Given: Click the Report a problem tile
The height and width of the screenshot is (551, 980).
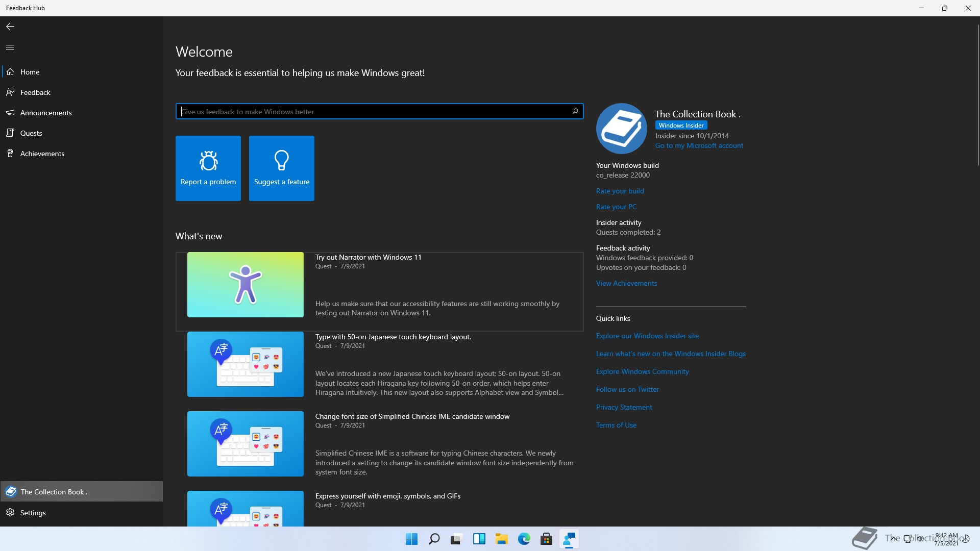Looking at the screenshot, I should click(208, 168).
